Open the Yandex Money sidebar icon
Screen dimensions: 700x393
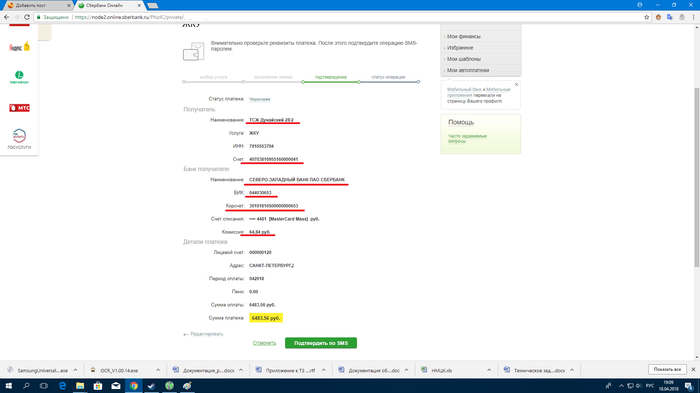point(19,47)
